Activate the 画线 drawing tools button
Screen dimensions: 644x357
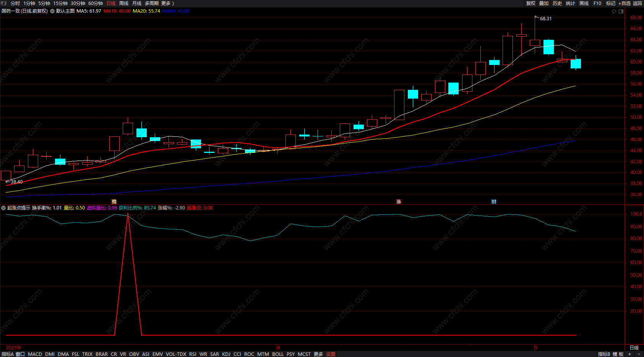point(584,3)
